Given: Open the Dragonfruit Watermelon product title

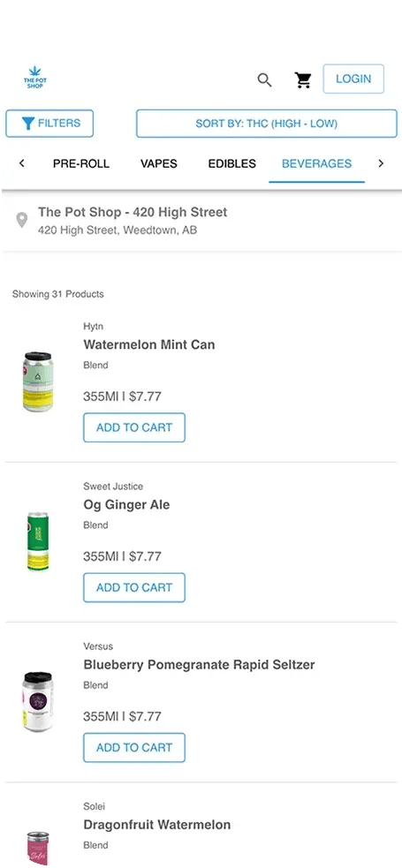Looking at the screenshot, I should click(156, 825).
